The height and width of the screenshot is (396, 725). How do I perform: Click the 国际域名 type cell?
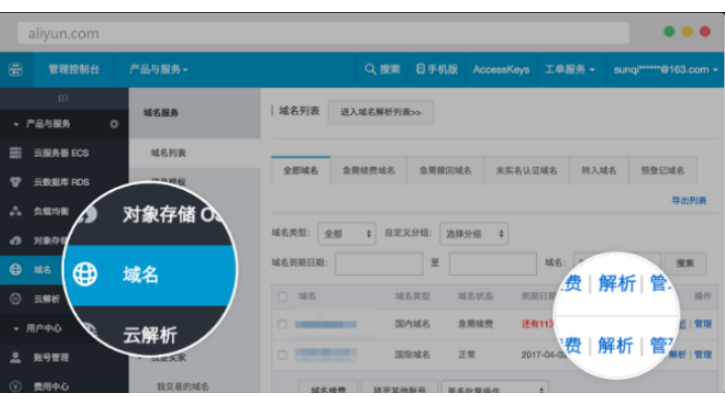[412, 355]
